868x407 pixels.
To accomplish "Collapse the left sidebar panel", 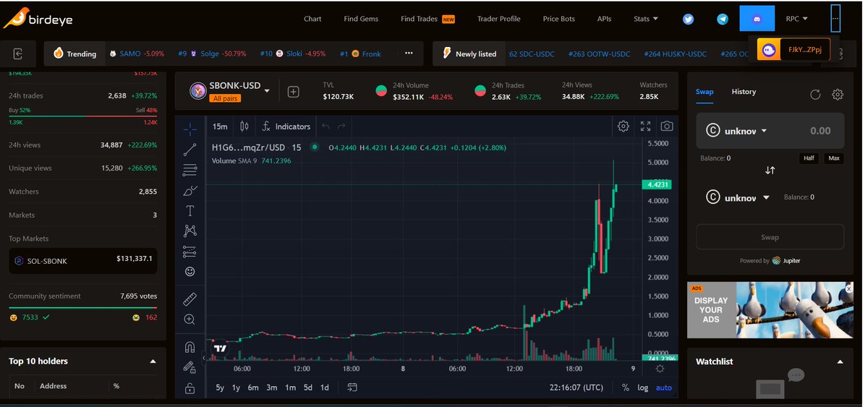I will click(19, 53).
